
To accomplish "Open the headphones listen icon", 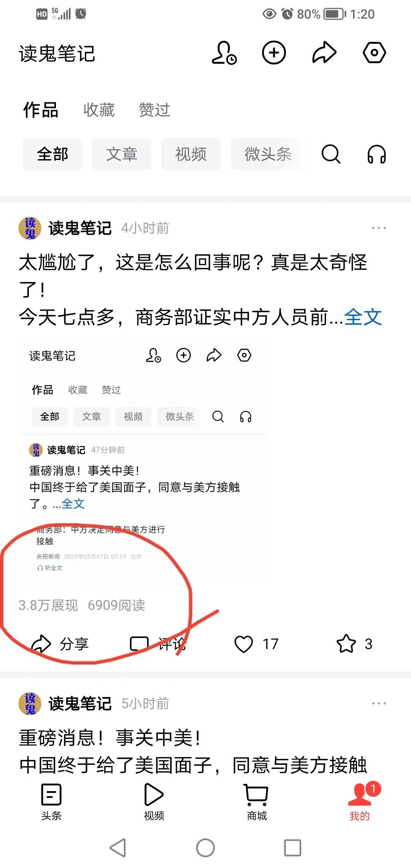I will 376,154.
